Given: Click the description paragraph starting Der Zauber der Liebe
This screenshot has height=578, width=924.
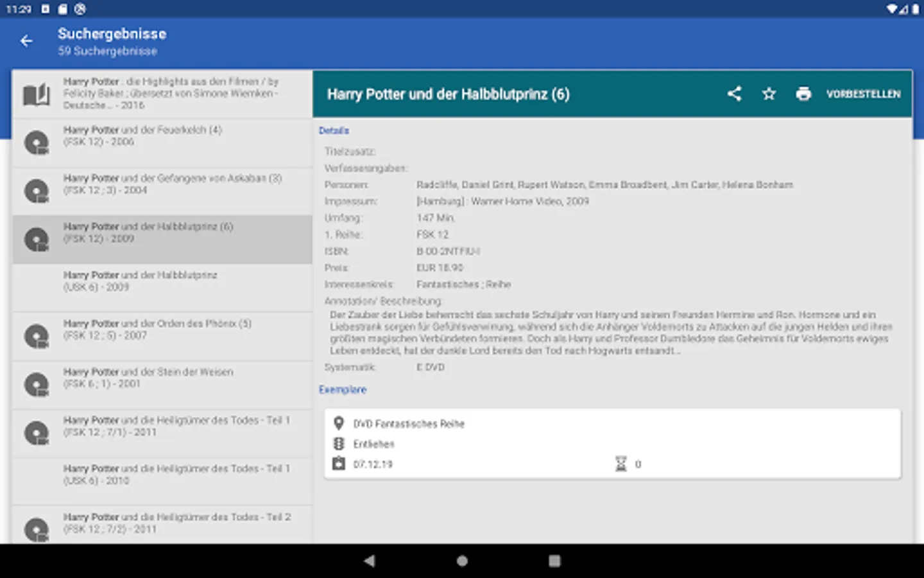Looking at the screenshot, I should pos(611,333).
